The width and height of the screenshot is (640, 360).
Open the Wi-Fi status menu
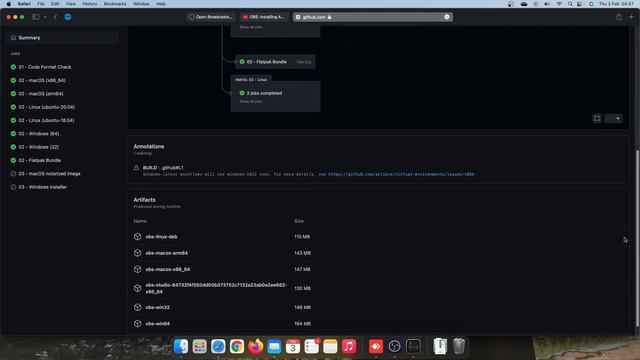pyautogui.click(x=559, y=4)
